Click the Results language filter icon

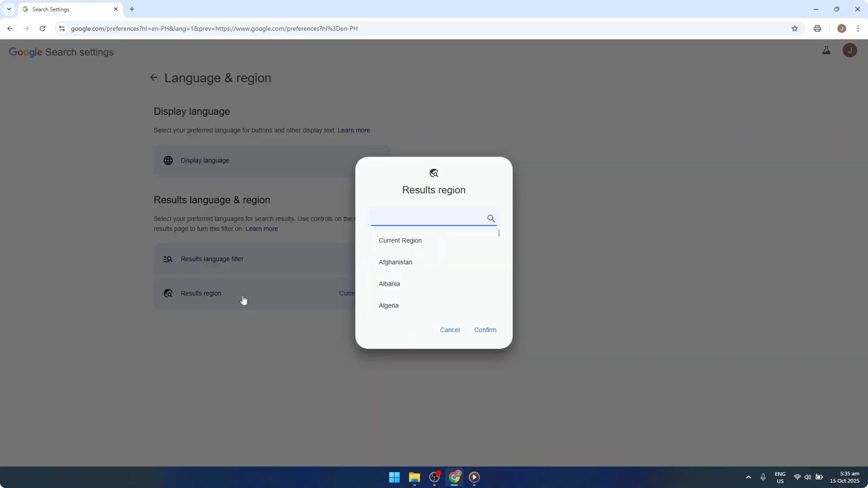click(168, 259)
